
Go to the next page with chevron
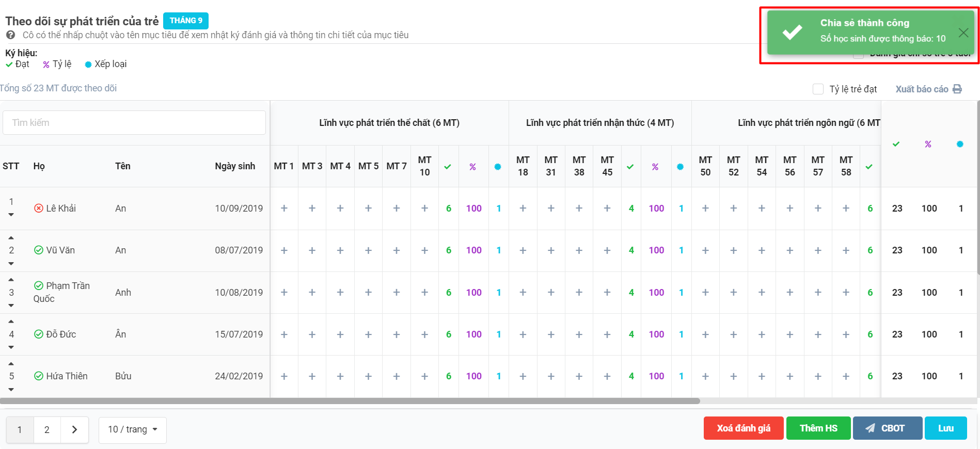pyautogui.click(x=74, y=429)
